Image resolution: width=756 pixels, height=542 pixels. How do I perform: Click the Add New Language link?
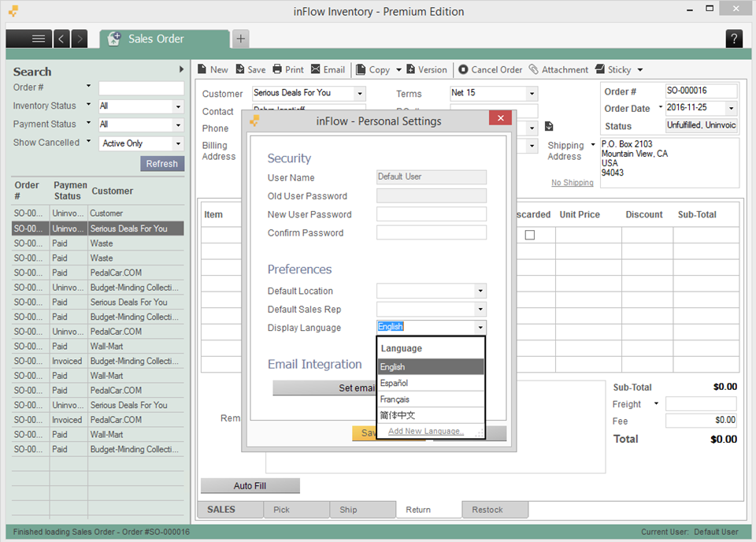coord(426,431)
